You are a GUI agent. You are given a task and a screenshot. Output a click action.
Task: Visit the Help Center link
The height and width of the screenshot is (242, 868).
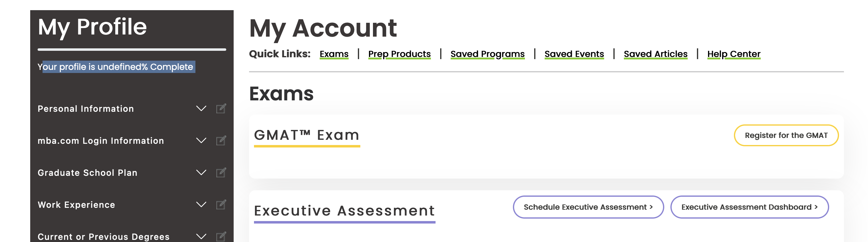734,54
